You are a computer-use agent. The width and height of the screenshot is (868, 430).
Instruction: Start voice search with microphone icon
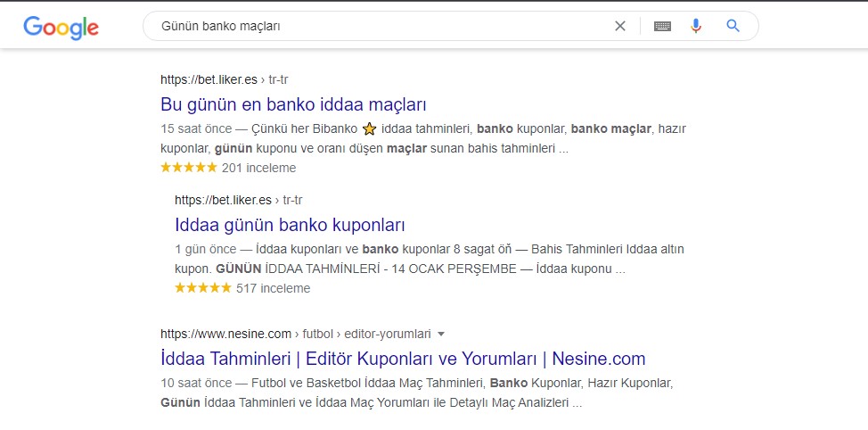[x=696, y=26]
